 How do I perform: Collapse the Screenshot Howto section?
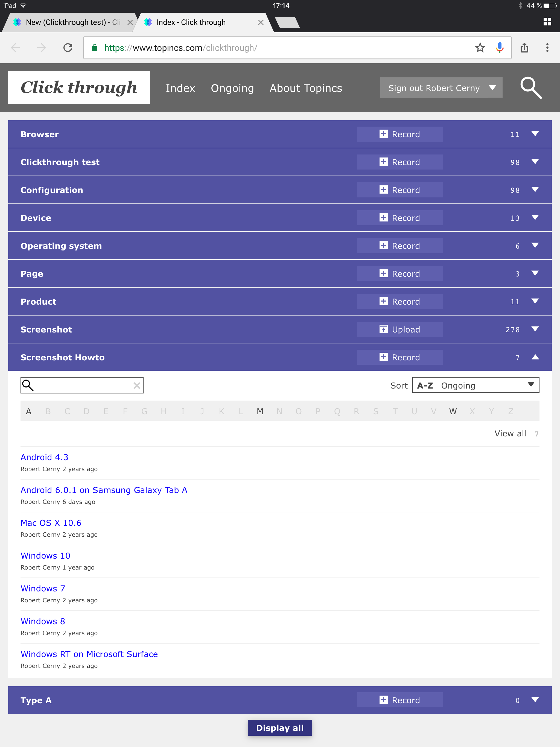pos(535,357)
